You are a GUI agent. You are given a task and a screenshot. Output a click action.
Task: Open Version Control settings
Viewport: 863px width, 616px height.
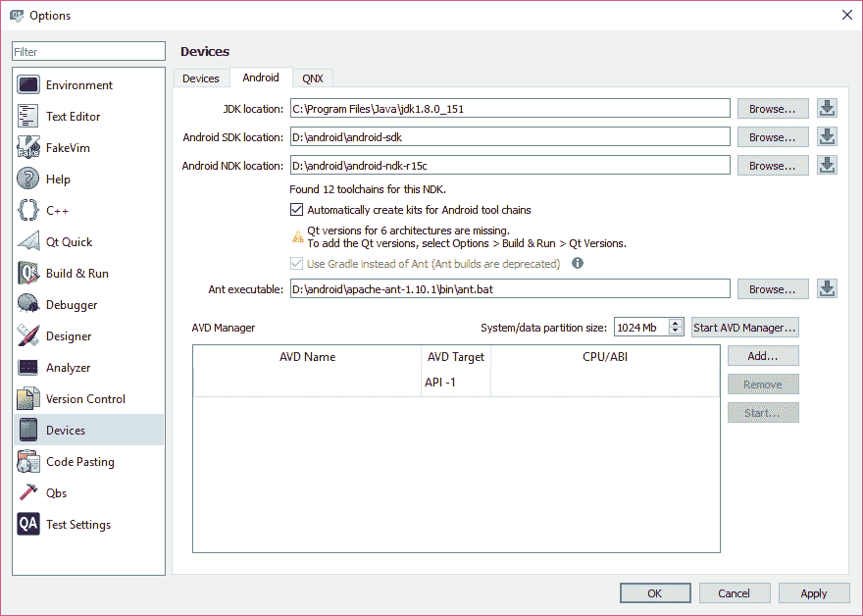tap(85, 399)
